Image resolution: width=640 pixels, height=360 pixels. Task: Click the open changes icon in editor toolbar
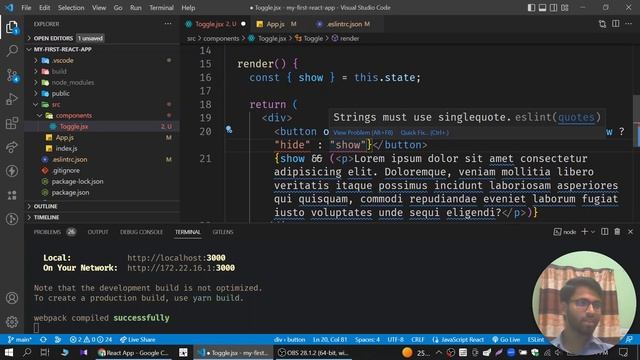coord(602,24)
